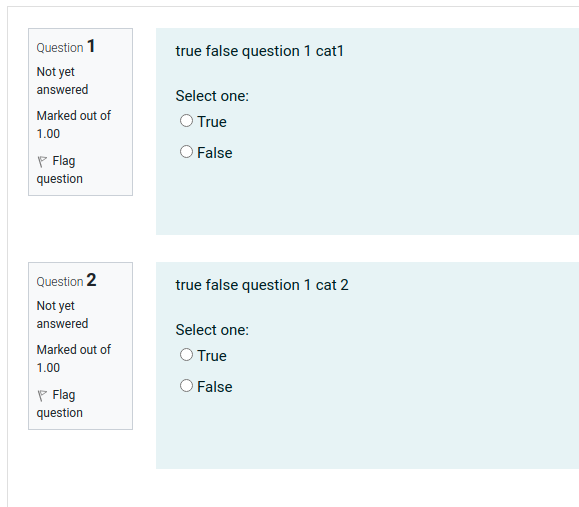Click the 'Not yet answered' status of Question 2
The height and width of the screenshot is (507, 579).
click(62, 315)
